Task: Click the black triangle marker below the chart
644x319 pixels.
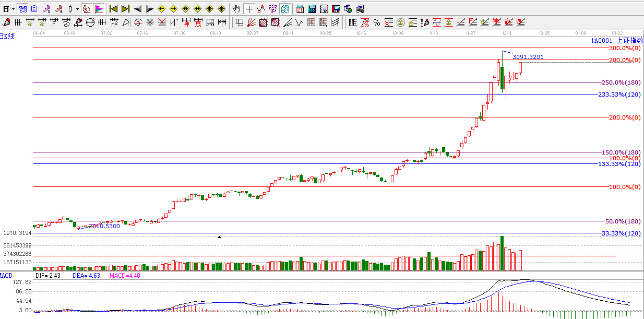Action: (x=219, y=237)
